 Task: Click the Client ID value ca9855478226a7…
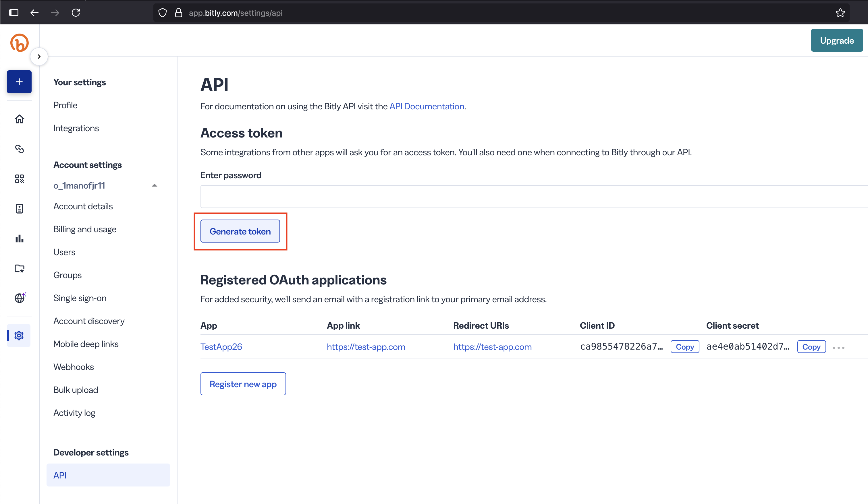[621, 347]
